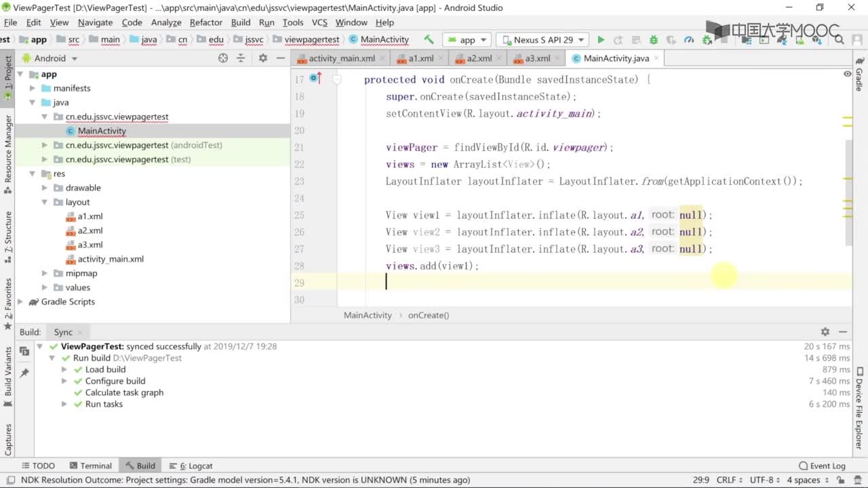This screenshot has width=868, height=488.
Task: Click the 29:9 cursor position indicator
Action: click(x=701, y=480)
